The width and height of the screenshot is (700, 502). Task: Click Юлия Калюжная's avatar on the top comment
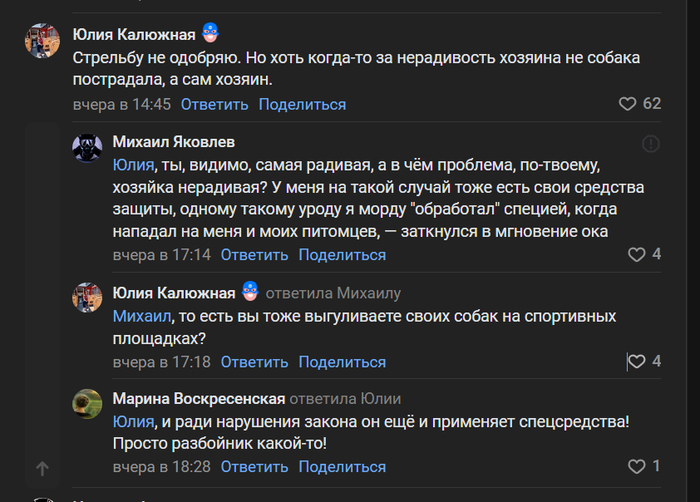(x=40, y=39)
